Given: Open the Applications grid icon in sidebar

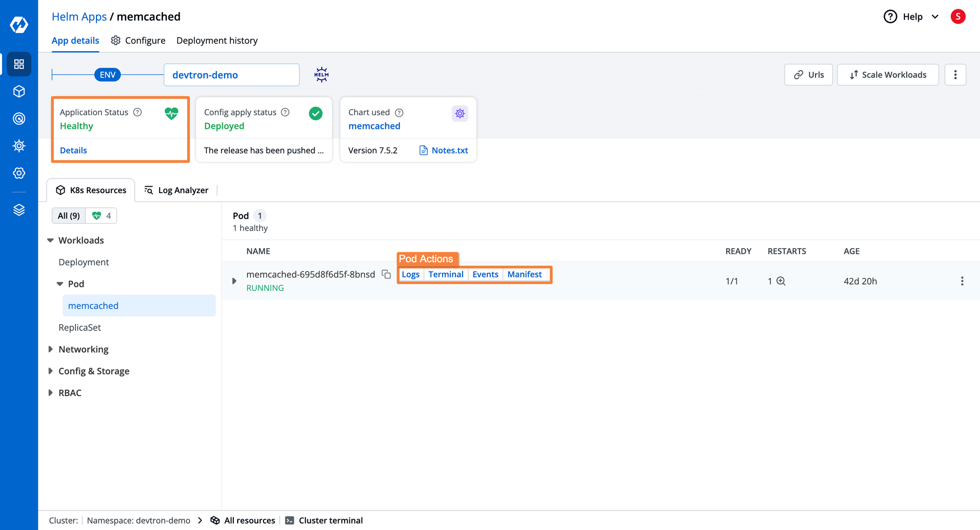Looking at the screenshot, I should click(x=19, y=64).
